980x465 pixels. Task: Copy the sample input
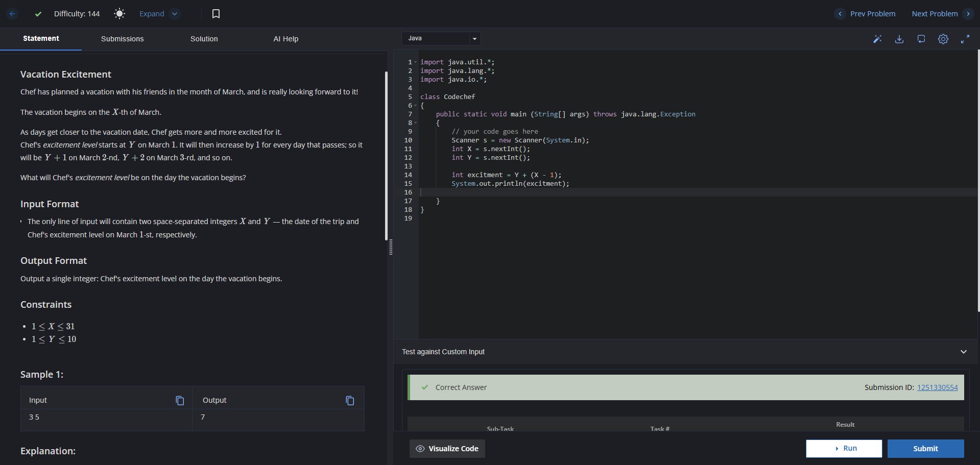pyautogui.click(x=180, y=401)
